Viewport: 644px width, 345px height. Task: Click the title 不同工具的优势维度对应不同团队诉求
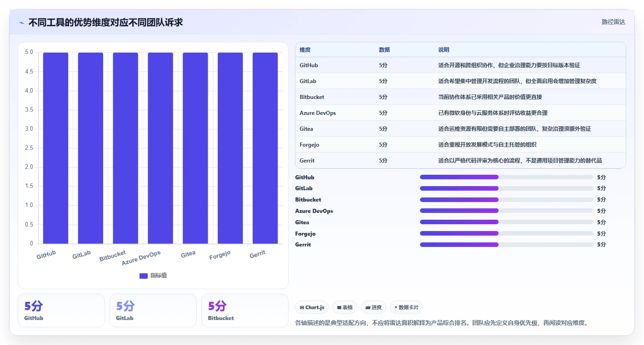pos(105,22)
